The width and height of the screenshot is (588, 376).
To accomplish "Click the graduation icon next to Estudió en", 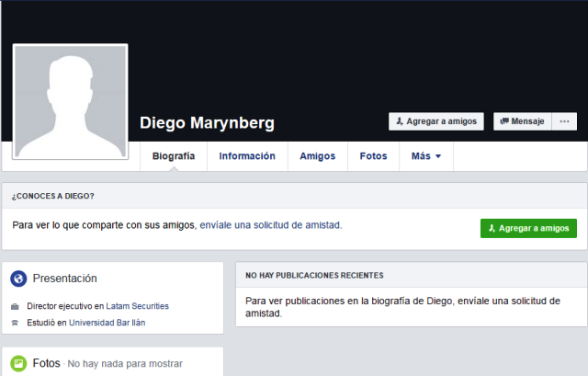I will point(14,323).
